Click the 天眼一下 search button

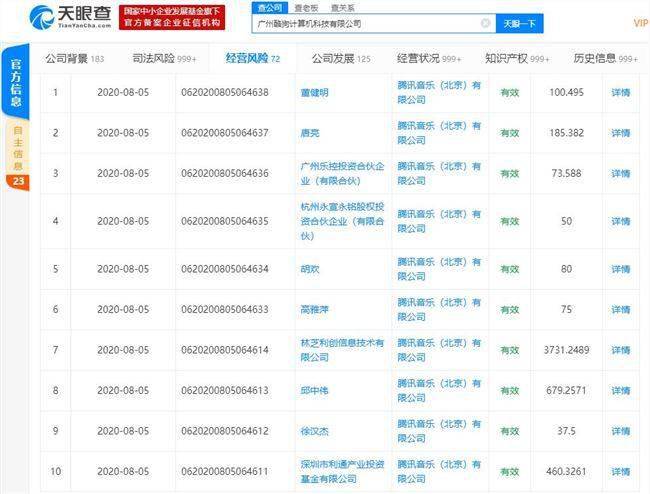tap(519, 24)
